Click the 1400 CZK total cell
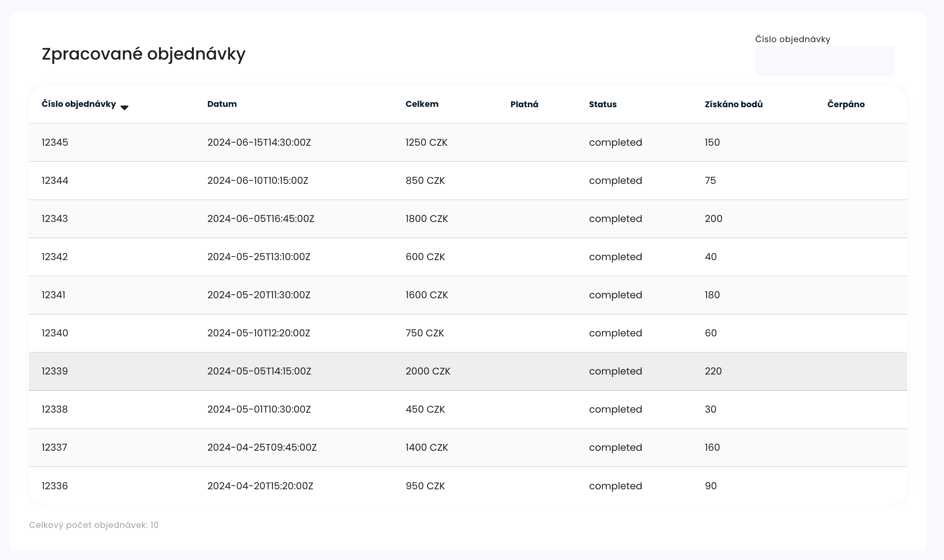 [x=426, y=448]
